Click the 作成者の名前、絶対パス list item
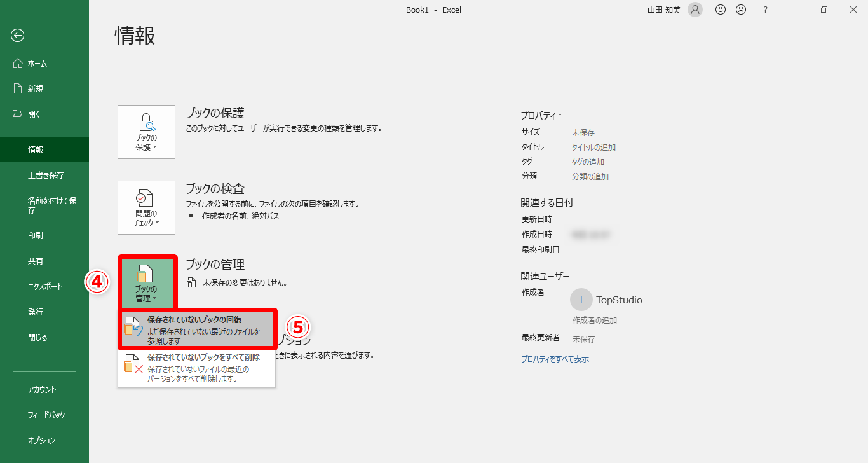This screenshot has width=868, height=463. coord(240,216)
